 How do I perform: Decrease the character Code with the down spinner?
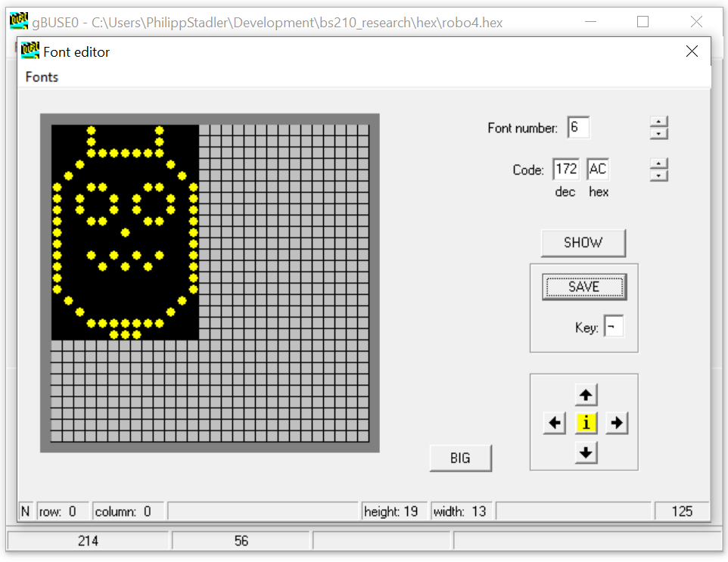click(659, 175)
